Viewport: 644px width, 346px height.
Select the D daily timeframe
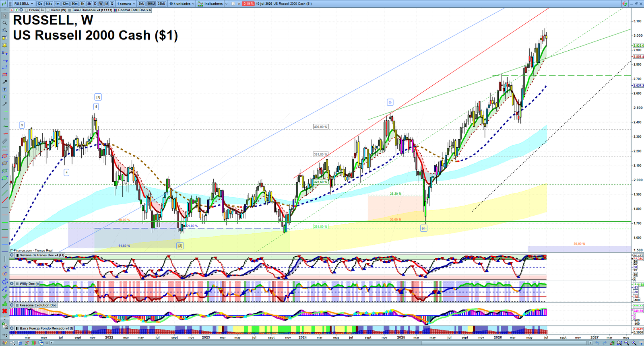pos(95,4)
